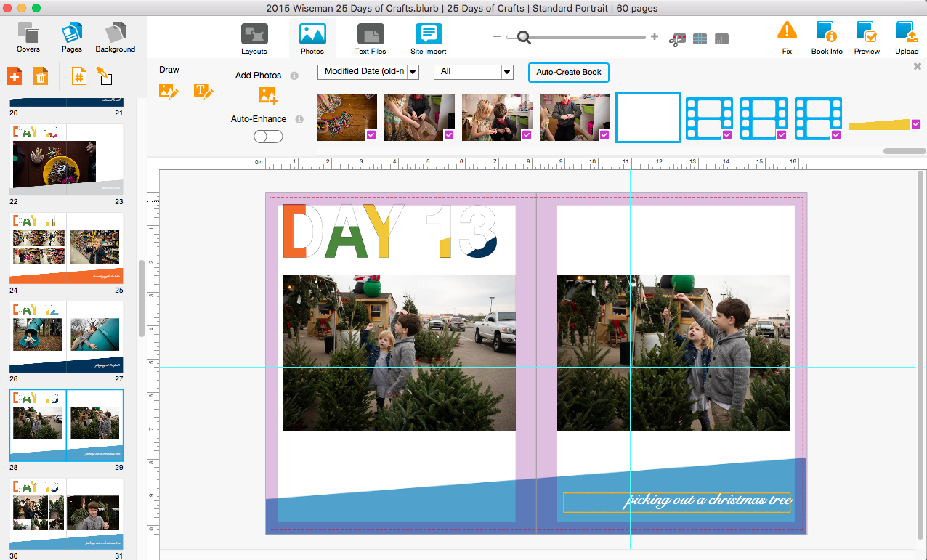Open the Text Files tab
This screenshot has width=927, height=560.
pos(370,38)
